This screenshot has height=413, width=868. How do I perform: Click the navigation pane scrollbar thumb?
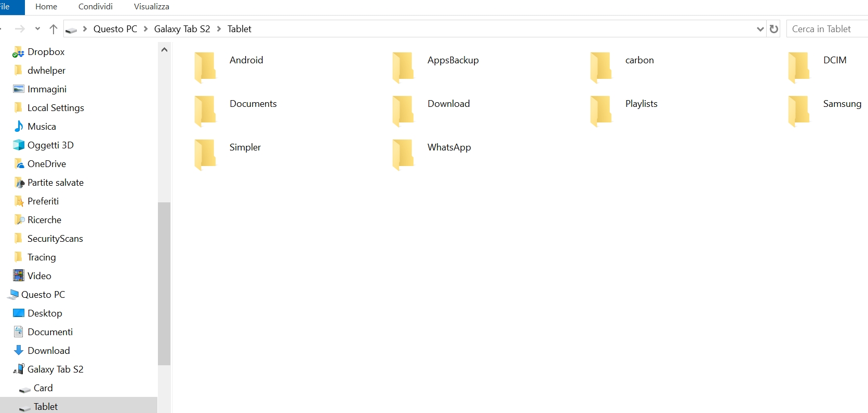click(164, 284)
